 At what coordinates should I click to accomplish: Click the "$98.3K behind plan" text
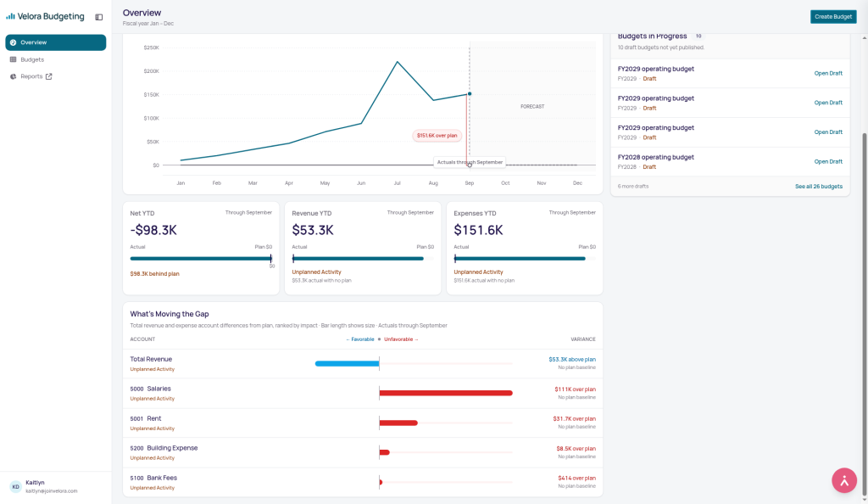click(154, 274)
